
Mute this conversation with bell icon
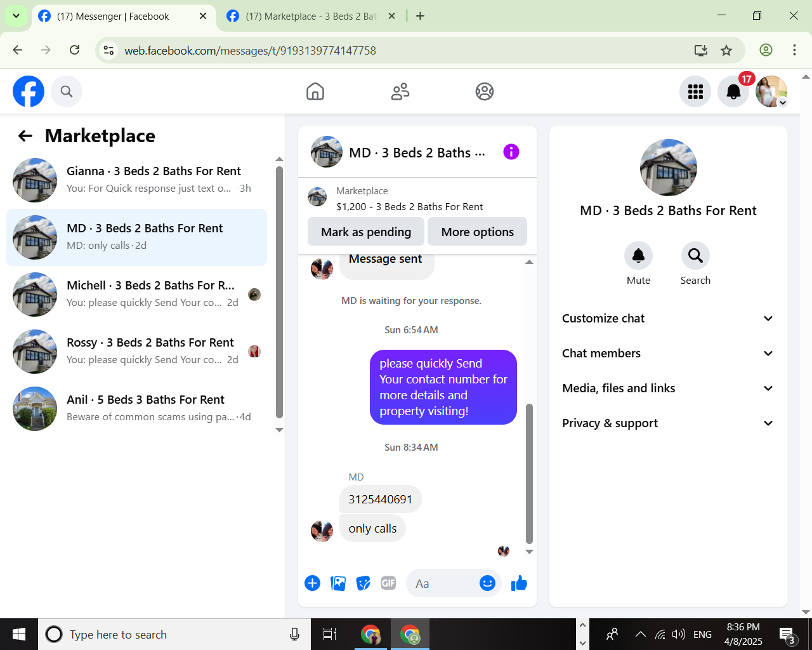click(x=638, y=255)
